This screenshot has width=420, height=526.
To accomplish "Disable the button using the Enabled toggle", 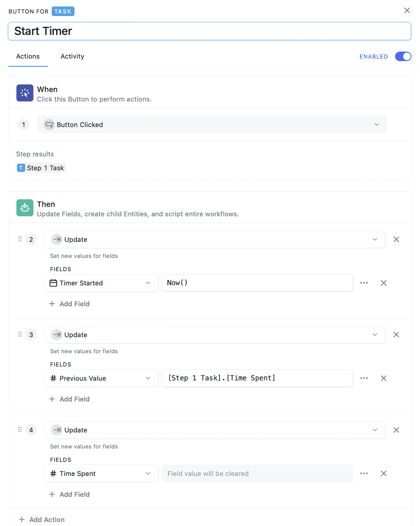I will [x=403, y=57].
